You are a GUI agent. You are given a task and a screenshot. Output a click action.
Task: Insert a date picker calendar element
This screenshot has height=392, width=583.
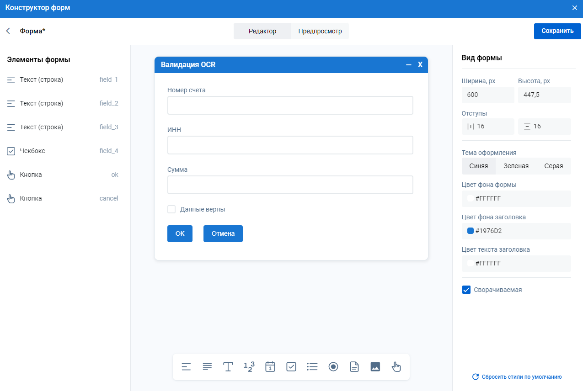pos(270,367)
